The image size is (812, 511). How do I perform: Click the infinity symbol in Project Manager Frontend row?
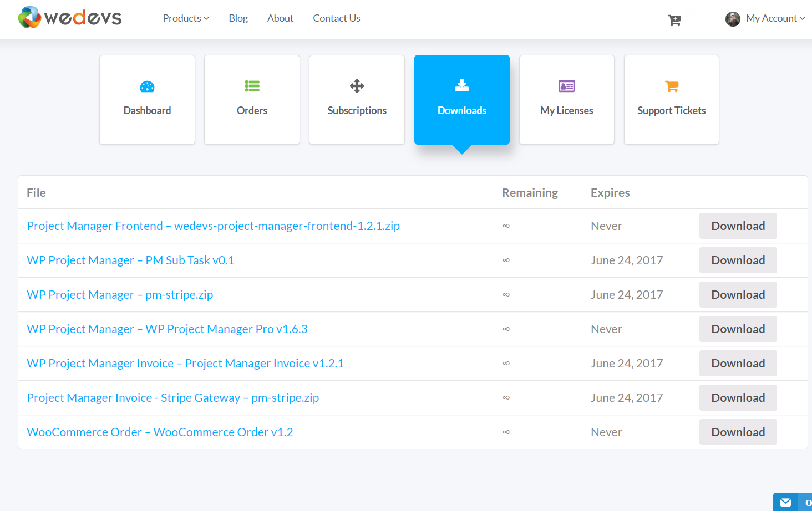point(506,226)
